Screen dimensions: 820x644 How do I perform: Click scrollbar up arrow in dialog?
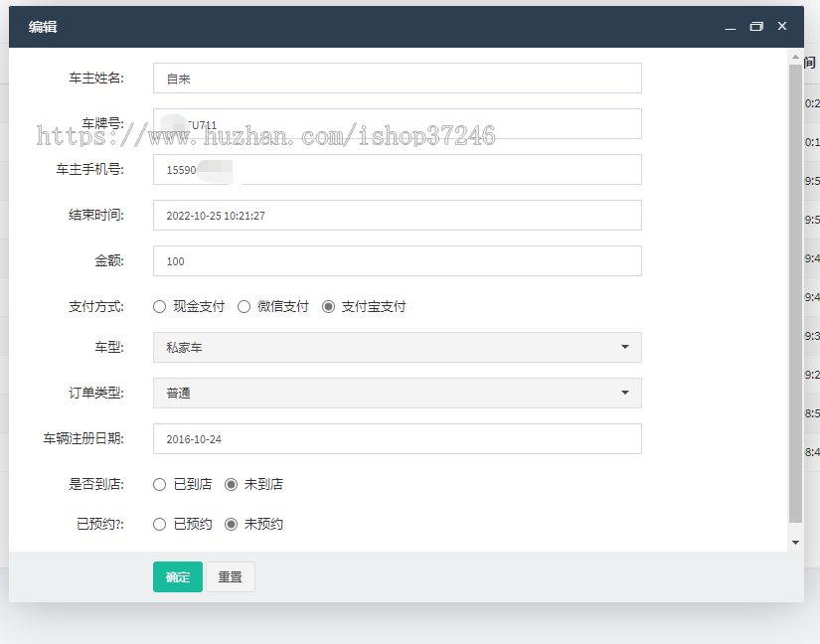tap(795, 57)
